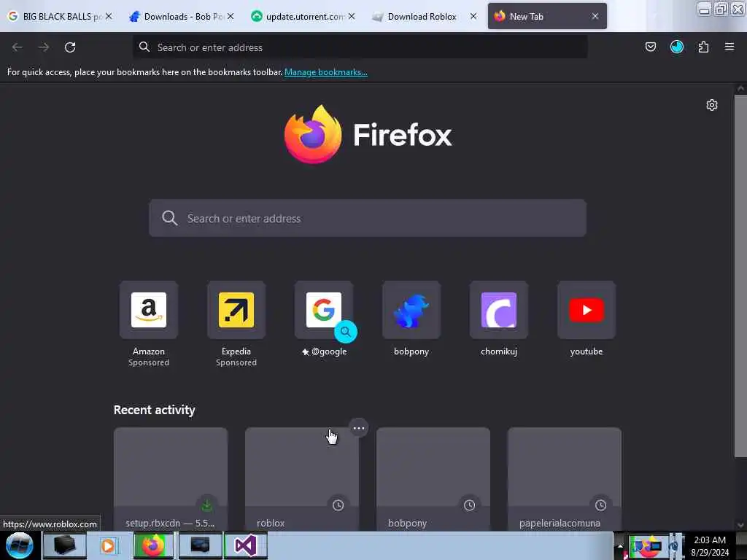Close the Download Roblox tab
This screenshot has width=747, height=560.
473,16
